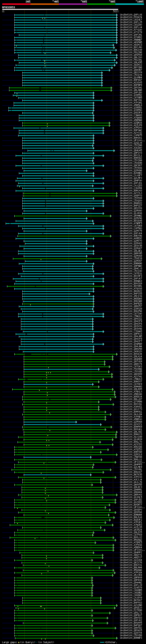Select the UniRef100_P27898 label
Viewport: 146px width, 644px height.
[131, 610]
